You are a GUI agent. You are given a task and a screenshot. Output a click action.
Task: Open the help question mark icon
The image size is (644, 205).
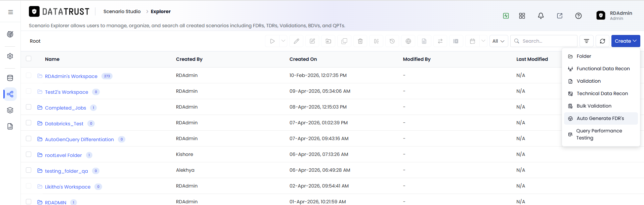578,16
